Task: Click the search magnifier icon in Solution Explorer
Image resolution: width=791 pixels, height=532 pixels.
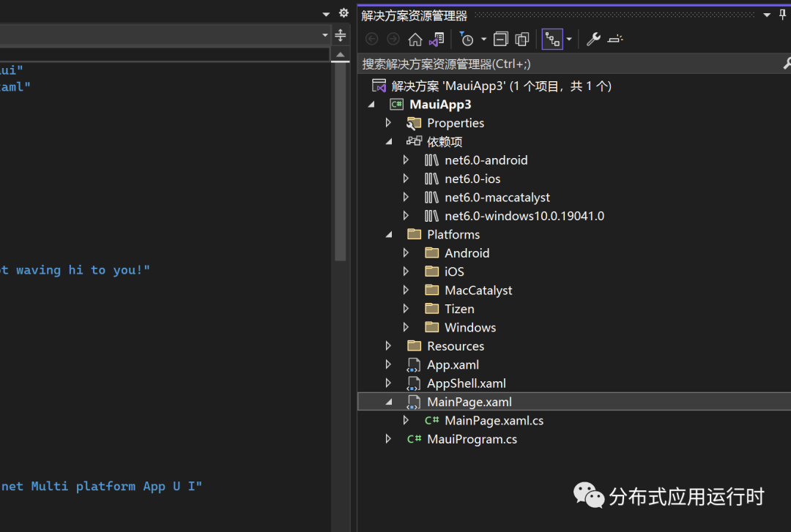Action: pos(787,64)
